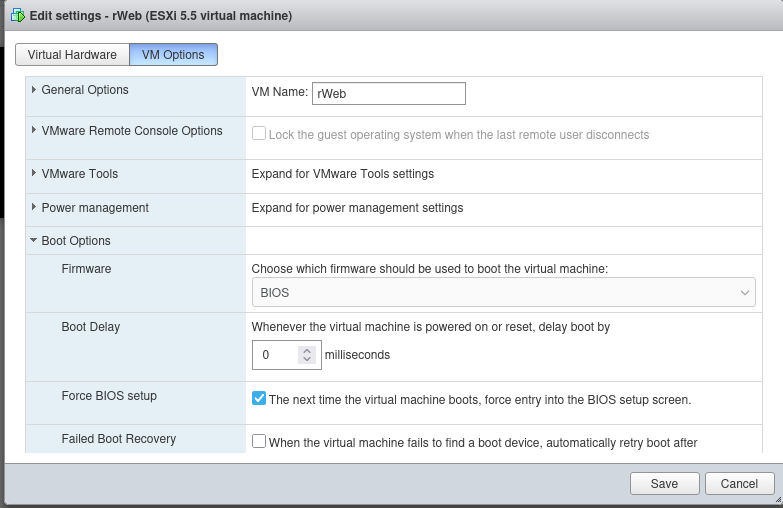
Task: Click the Firmware row label
Action: coord(86,269)
